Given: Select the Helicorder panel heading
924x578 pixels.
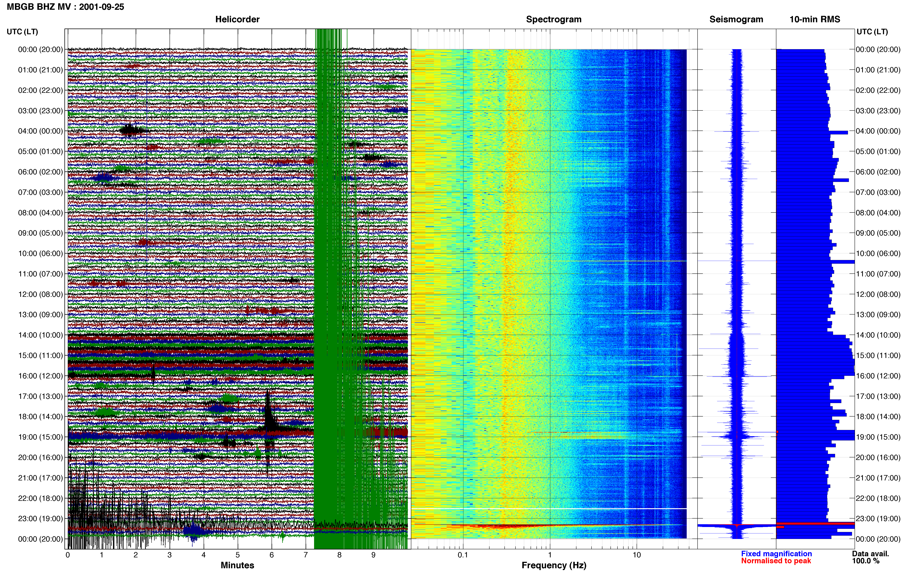Looking at the screenshot, I should click(237, 20).
